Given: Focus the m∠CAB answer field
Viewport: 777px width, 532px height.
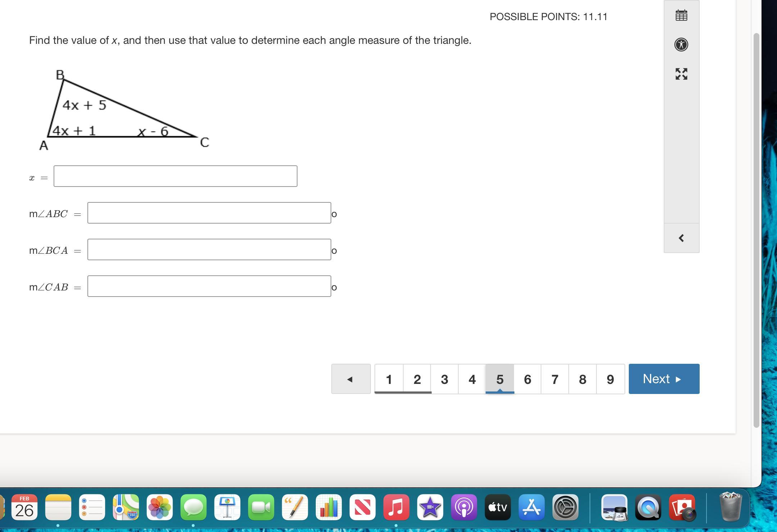Looking at the screenshot, I should [209, 286].
